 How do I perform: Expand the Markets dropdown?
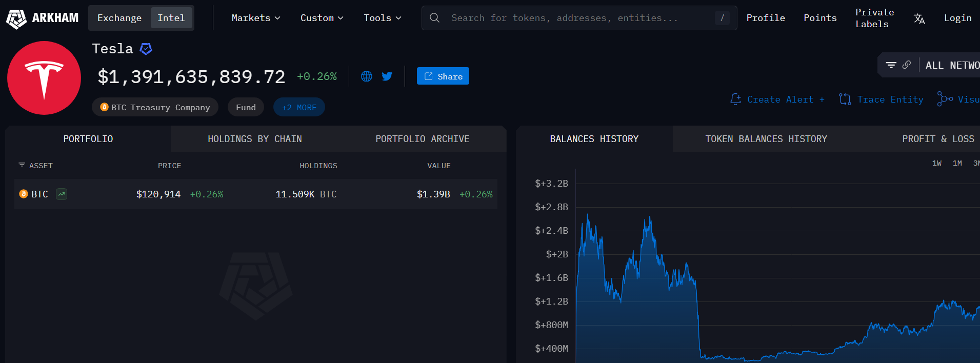coord(256,18)
